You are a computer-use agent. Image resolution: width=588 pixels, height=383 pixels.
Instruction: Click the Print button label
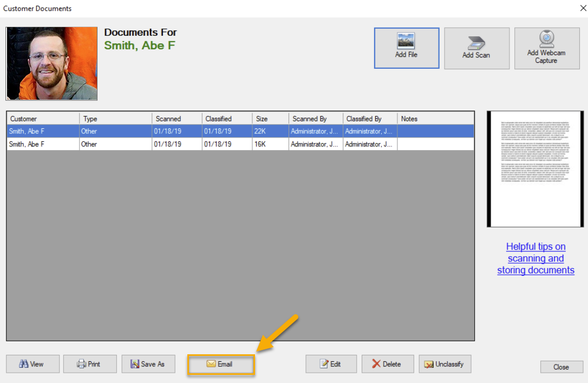pyautogui.click(x=94, y=364)
